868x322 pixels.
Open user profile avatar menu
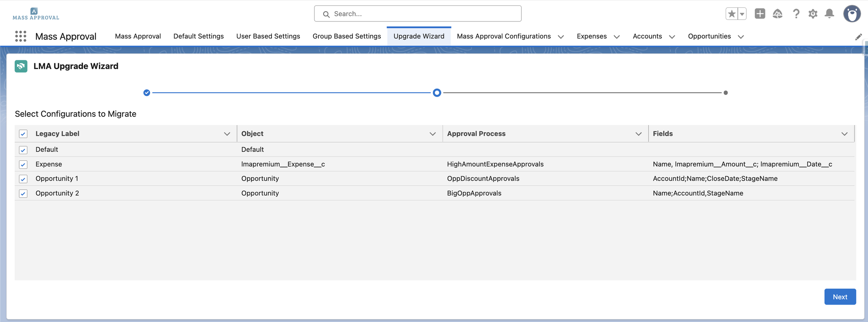(852, 14)
